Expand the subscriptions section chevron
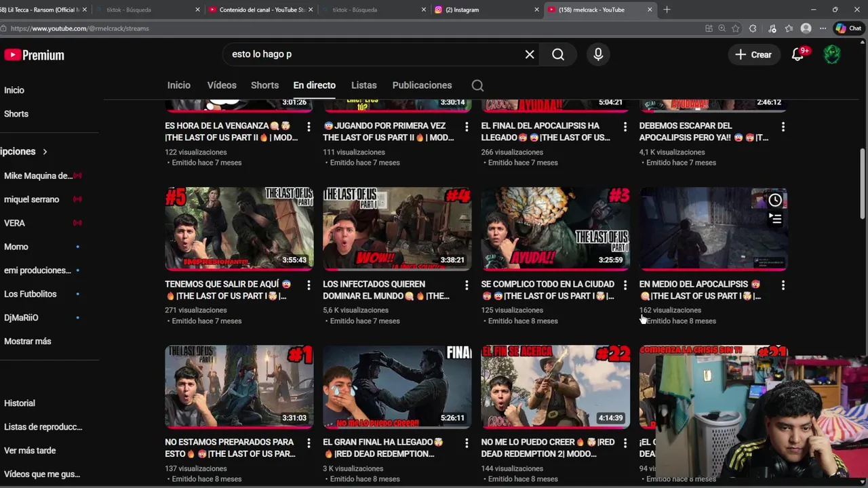The width and height of the screenshot is (868, 488). point(45,152)
